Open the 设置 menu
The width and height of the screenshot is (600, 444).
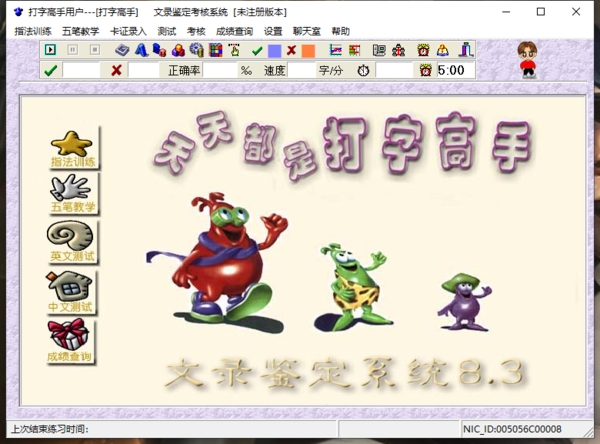click(x=273, y=31)
